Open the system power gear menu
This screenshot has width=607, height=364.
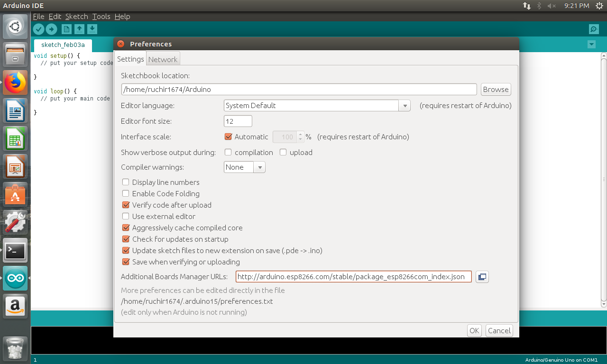pos(599,6)
